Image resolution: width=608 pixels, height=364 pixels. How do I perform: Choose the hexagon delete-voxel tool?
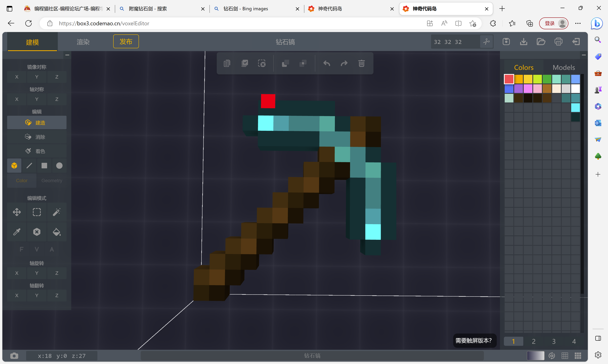[x=37, y=232]
